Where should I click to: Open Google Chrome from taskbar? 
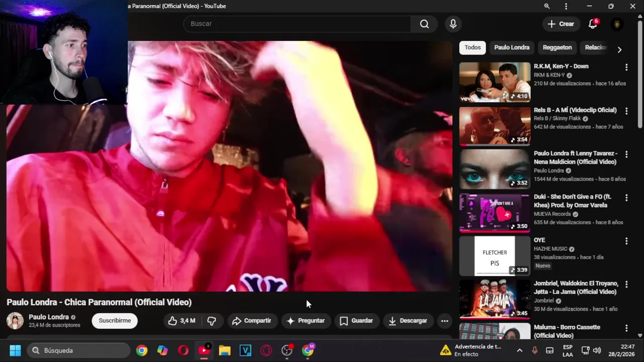click(x=142, y=350)
